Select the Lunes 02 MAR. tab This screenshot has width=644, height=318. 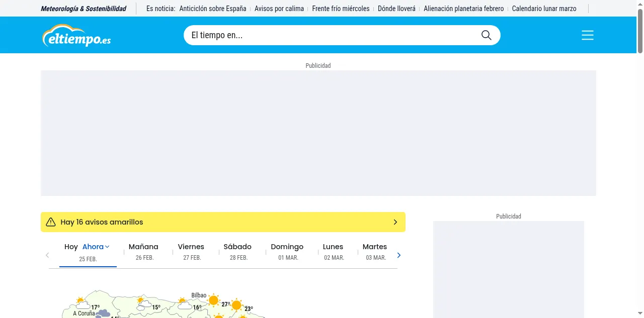click(x=333, y=252)
